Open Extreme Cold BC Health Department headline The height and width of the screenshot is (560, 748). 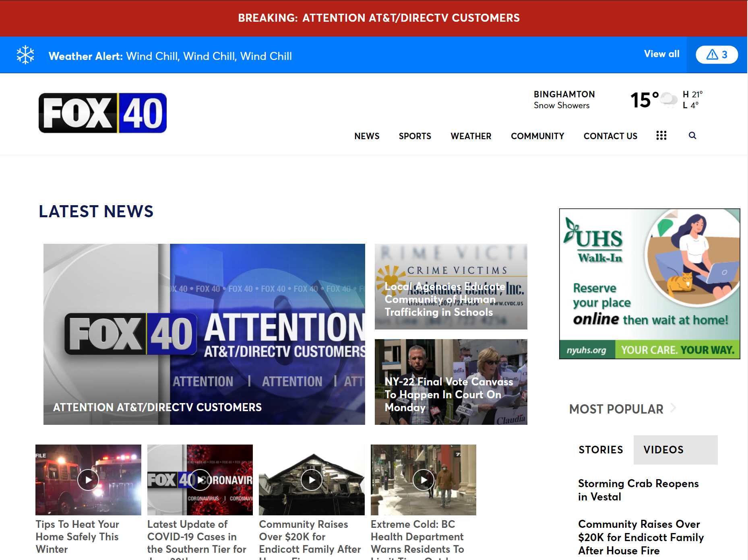point(417,539)
